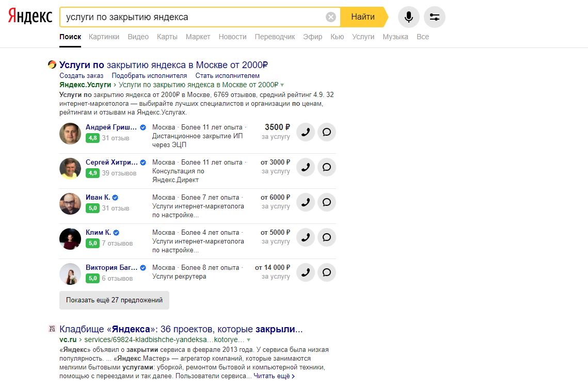This screenshot has width=588, height=388.
Task: Open Клим К. profile photo
Action: [70, 239]
